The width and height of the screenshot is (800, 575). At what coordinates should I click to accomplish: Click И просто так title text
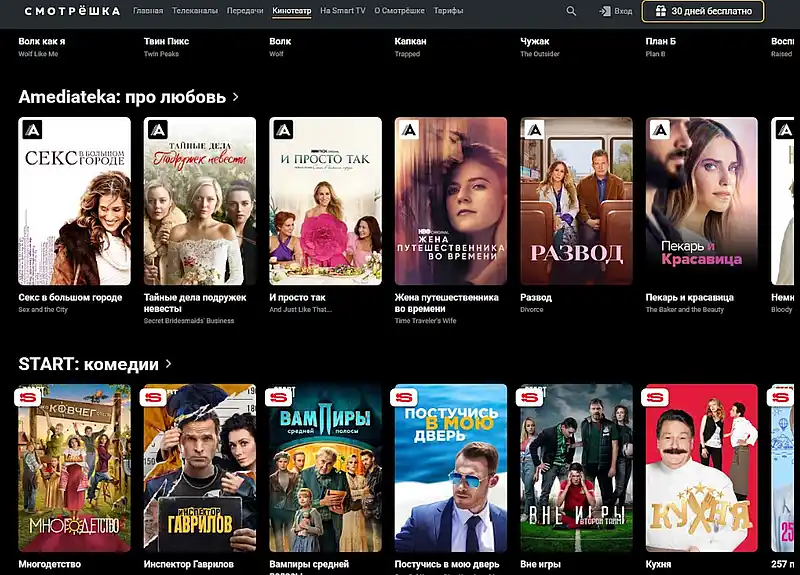297,297
